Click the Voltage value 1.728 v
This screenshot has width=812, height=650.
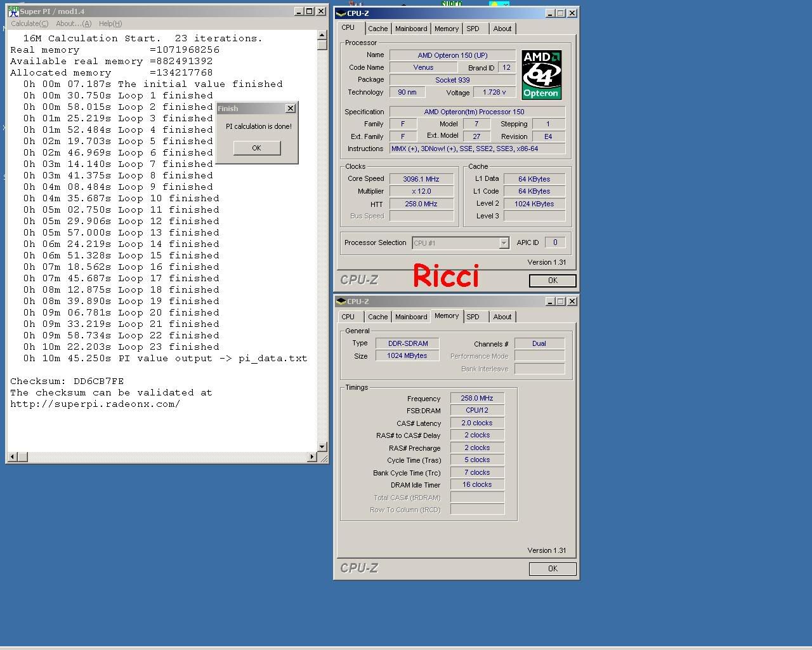tap(495, 92)
